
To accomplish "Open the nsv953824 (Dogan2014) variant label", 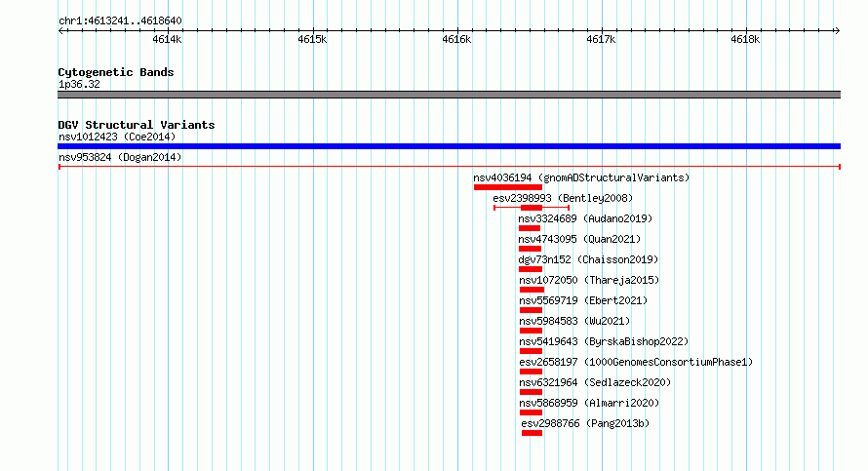I will click(120, 157).
